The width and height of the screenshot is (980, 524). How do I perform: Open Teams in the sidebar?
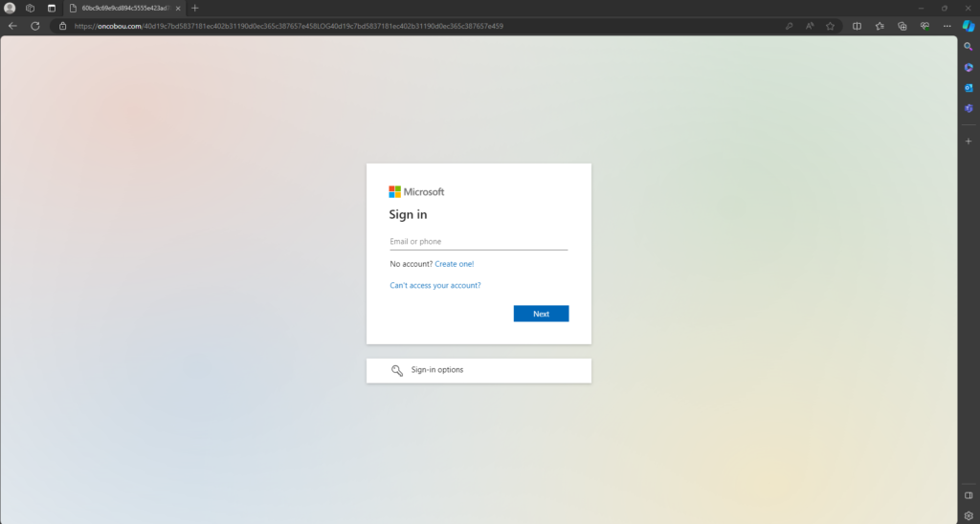point(969,108)
